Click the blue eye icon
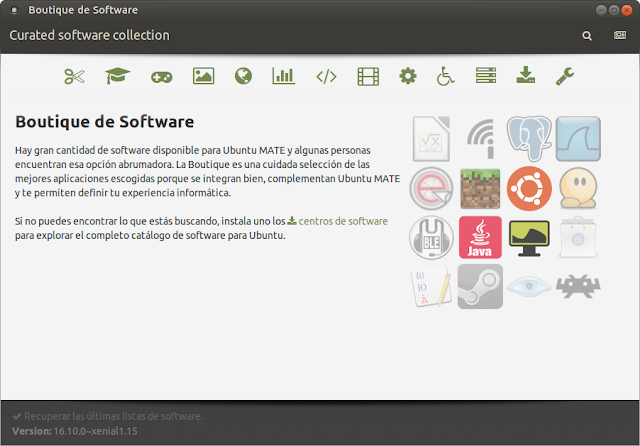640x446 pixels. tap(529, 286)
